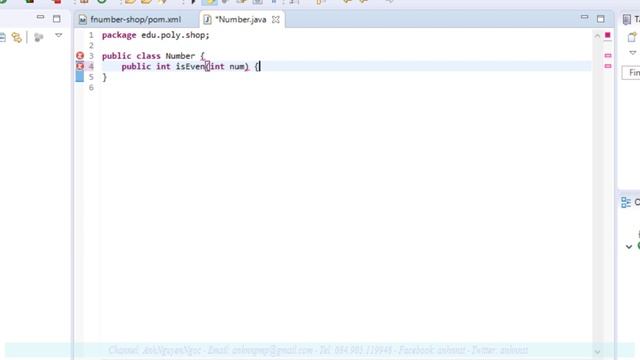The width and height of the screenshot is (640, 360).
Task: Click the parameter 'num' on line 4
Action: click(x=237, y=67)
